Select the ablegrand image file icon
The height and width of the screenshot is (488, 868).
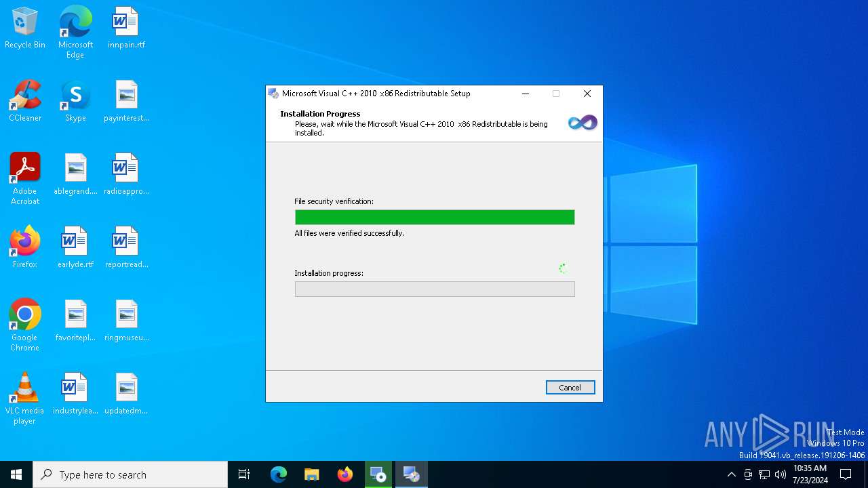75,175
